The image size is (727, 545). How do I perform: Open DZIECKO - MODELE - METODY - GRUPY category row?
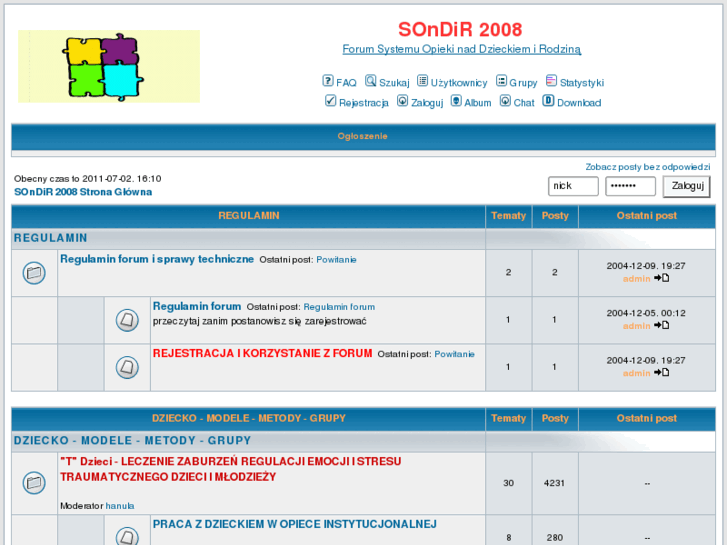133,441
